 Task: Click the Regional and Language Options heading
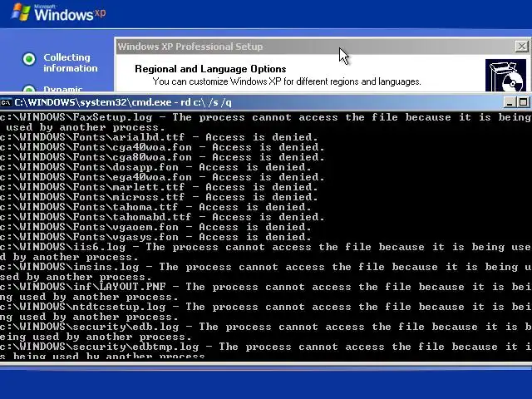pos(210,69)
